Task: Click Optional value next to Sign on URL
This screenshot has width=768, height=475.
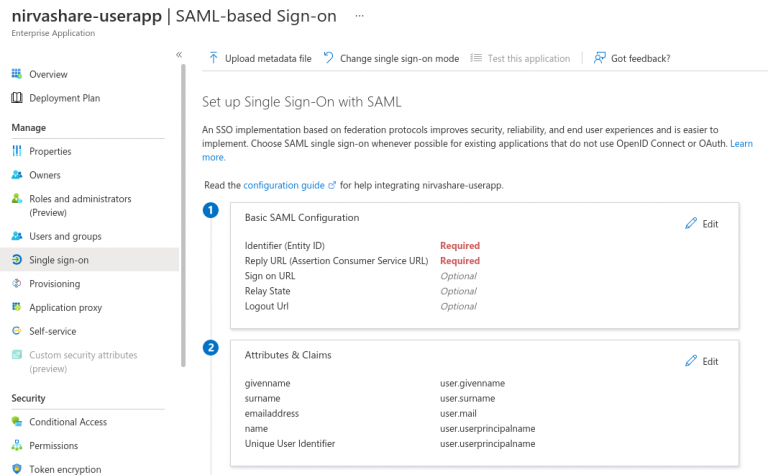Action: pyautogui.click(x=458, y=276)
